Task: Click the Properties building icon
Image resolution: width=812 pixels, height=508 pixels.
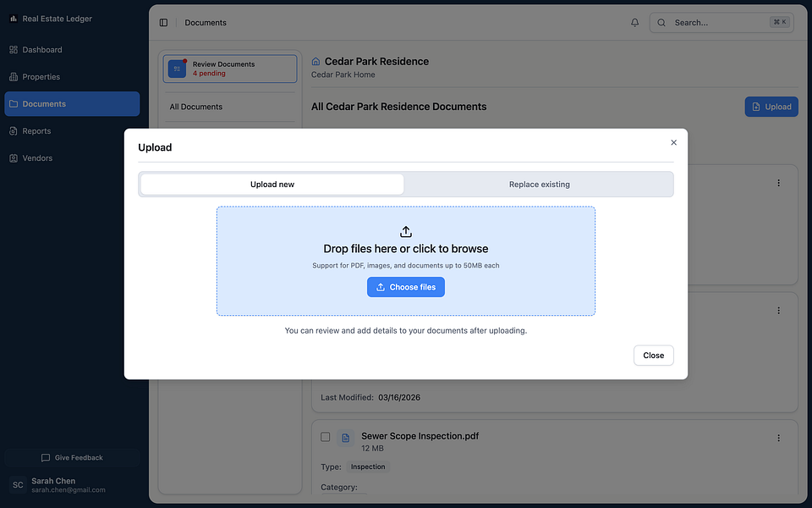Action: point(14,77)
